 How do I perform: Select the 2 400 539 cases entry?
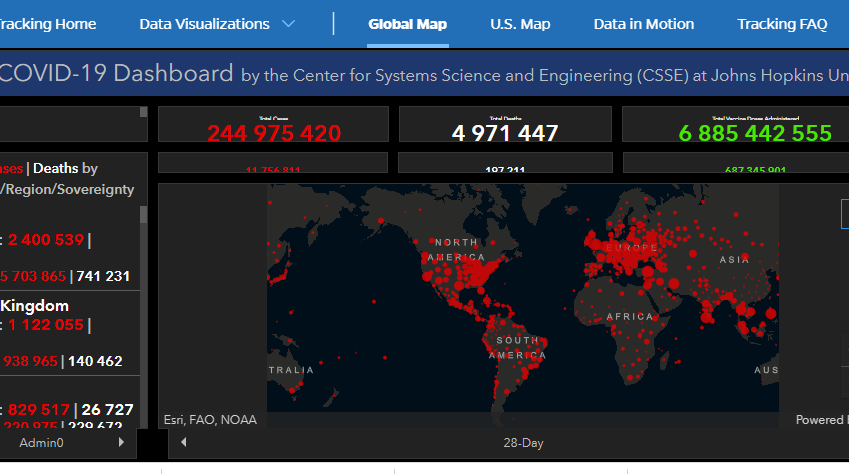pos(46,239)
